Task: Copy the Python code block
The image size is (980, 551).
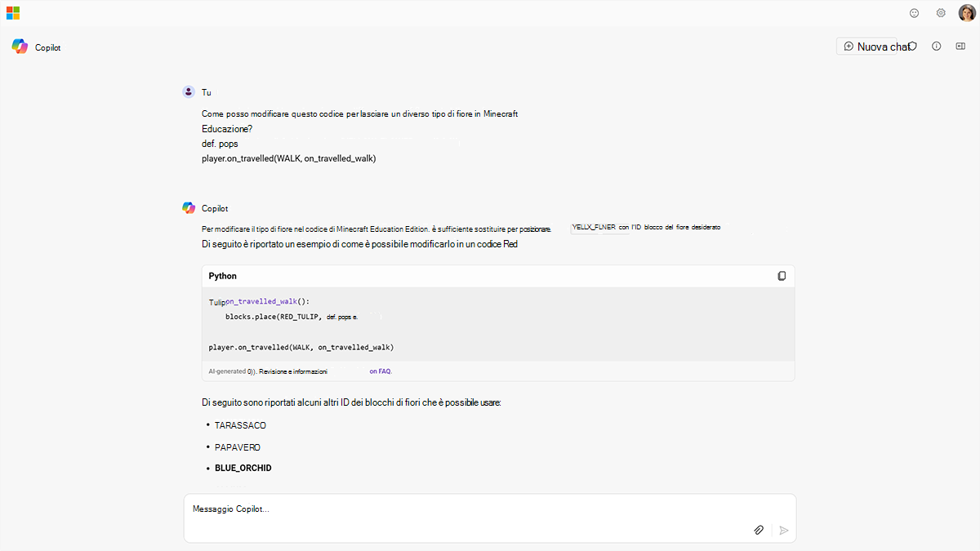Action: click(x=782, y=276)
